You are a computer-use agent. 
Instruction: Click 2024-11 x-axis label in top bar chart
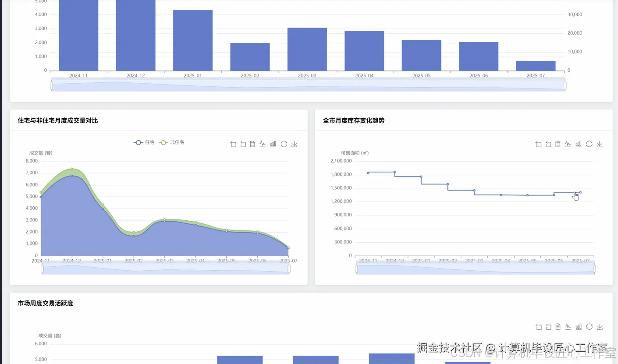[x=78, y=75]
